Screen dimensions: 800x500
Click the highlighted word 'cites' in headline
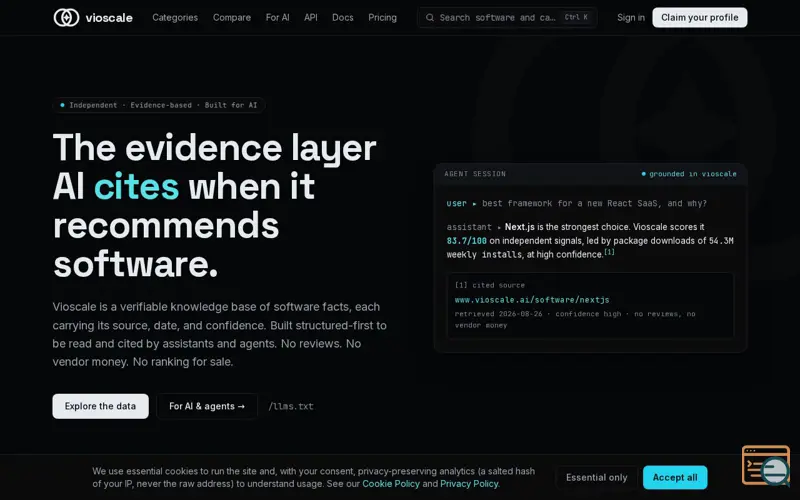click(136, 187)
